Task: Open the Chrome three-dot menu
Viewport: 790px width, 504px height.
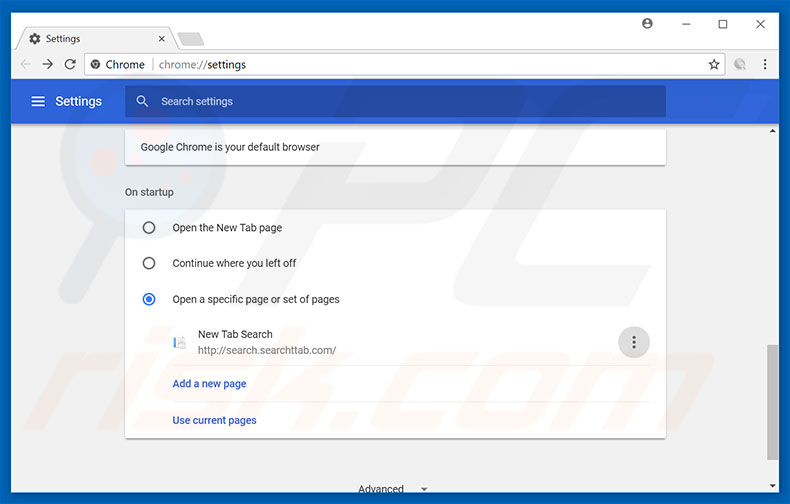Action: (765, 65)
